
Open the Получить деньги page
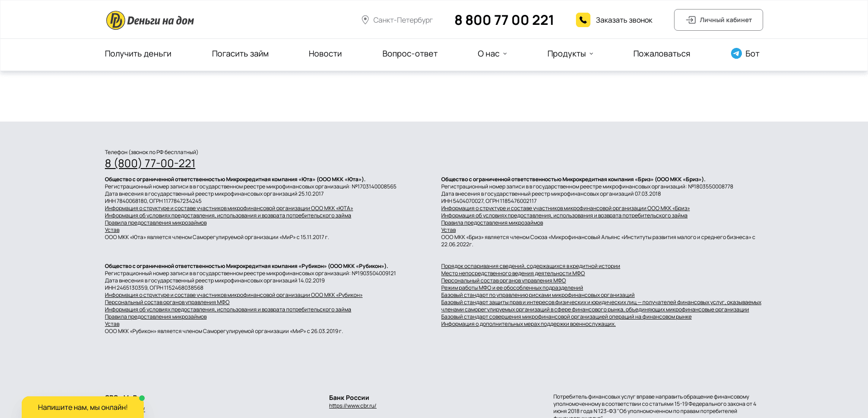pyautogui.click(x=137, y=53)
